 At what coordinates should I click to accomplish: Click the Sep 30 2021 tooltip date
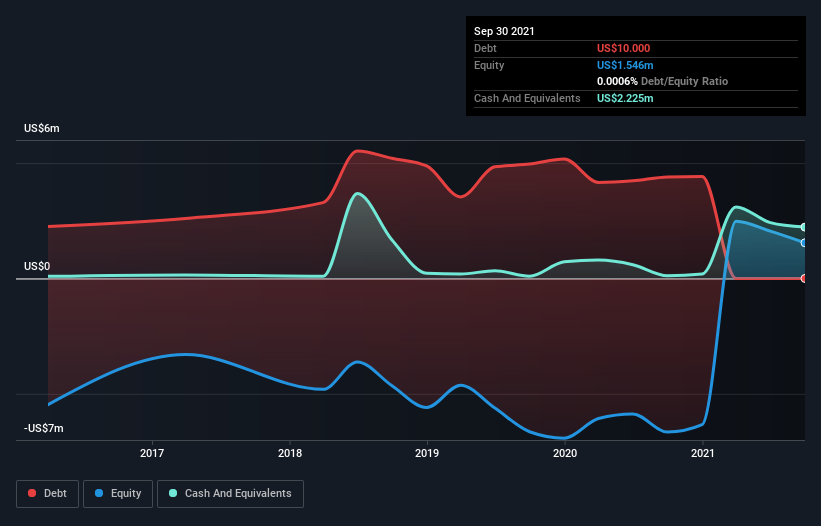click(x=504, y=31)
